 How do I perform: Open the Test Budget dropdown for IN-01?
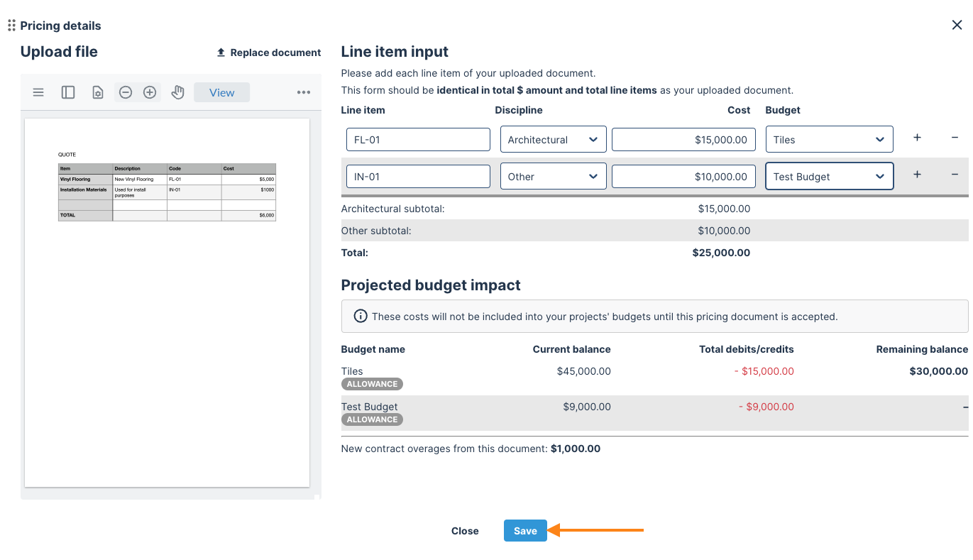point(829,176)
